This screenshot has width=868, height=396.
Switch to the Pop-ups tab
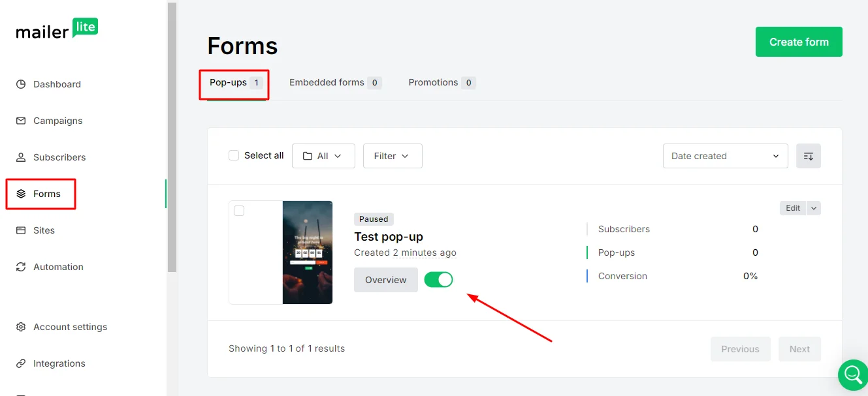pos(236,83)
